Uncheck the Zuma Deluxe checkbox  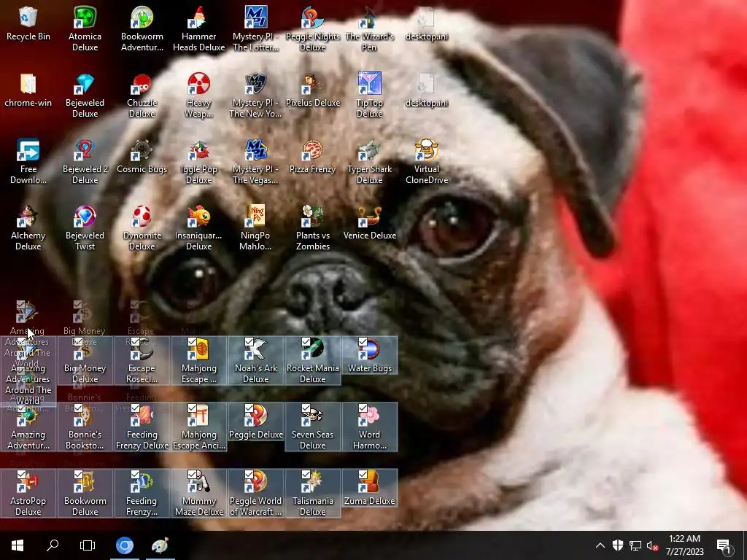pos(363,474)
